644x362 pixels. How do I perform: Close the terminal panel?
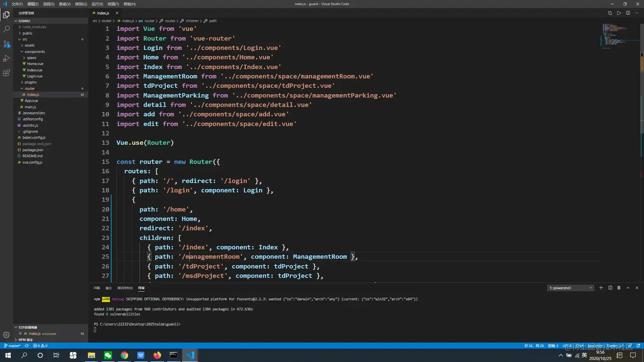(637, 288)
